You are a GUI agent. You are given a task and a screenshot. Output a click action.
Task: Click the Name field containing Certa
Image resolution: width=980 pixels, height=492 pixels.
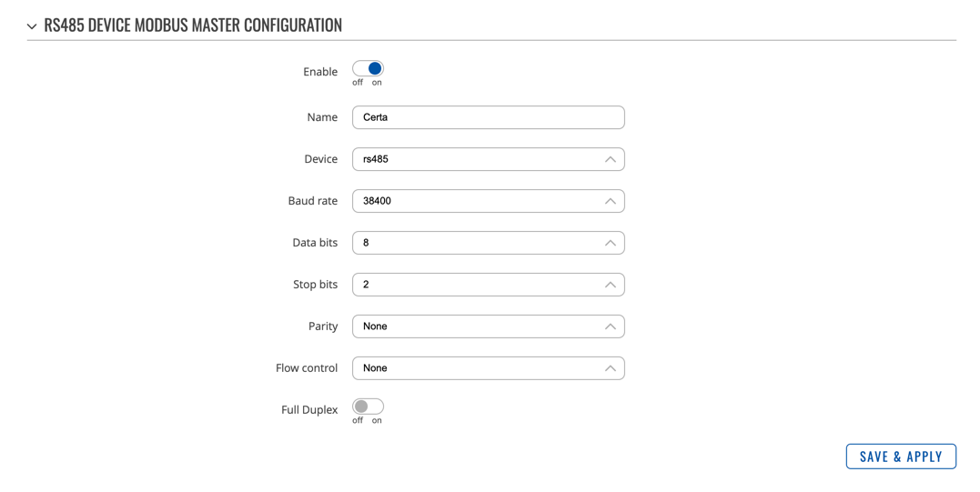coord(488,117)
